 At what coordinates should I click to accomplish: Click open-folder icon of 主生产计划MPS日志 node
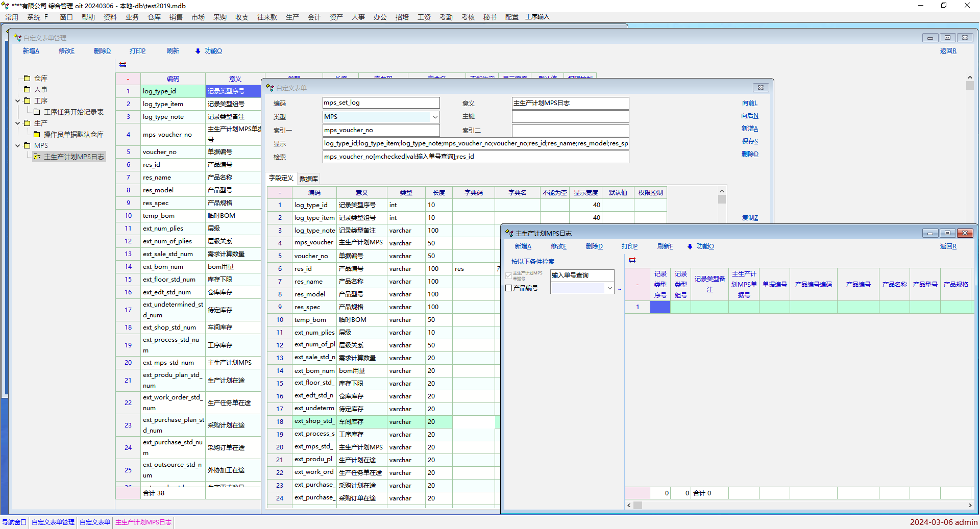click(x=37, y=157)
